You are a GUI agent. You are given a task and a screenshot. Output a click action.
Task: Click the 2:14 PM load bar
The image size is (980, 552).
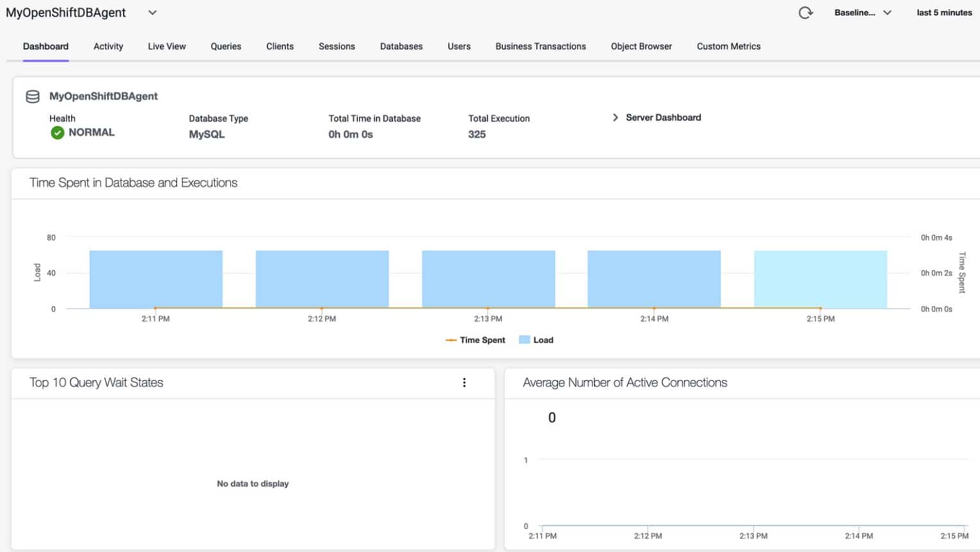[654, 279]
